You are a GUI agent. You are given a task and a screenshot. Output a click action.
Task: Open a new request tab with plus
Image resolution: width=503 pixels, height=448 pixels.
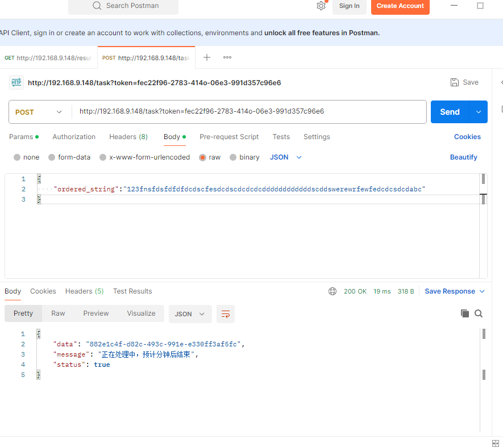pyautogui.click(x=206, y=57)
